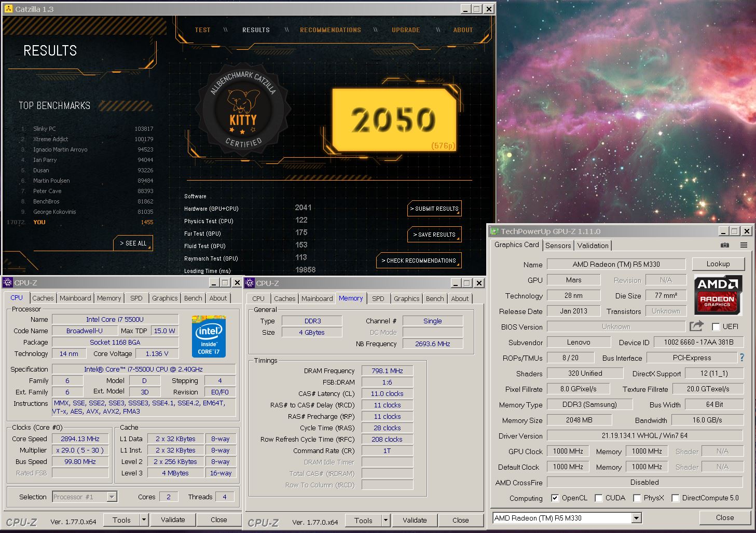This screenshot has height=533, width=756.
Task: Click Tools button in left CPU-Z window
Action: [121, 520]
